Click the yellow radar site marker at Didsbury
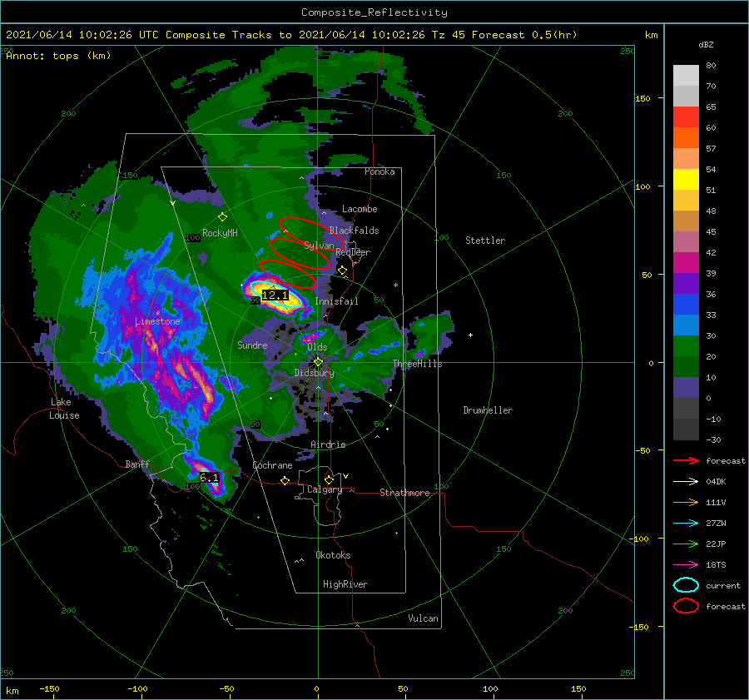Viewport: 749px width, 700px height. 318,362
